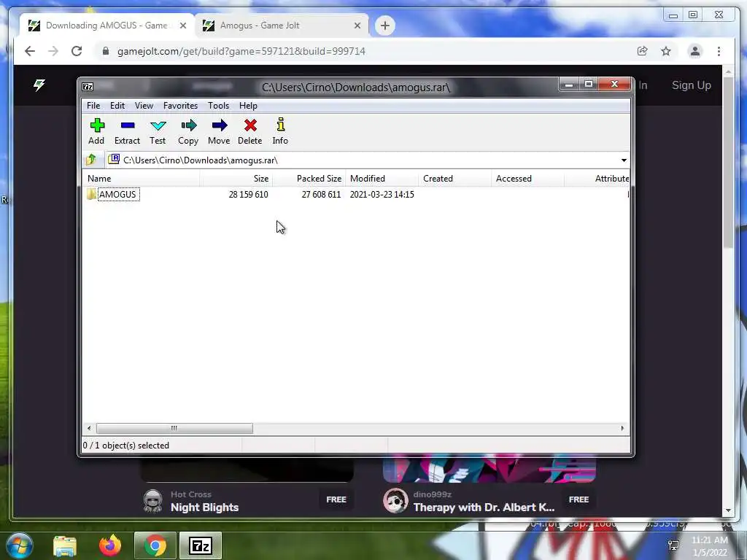This screenshot has height=560, width=747.
Task: Click size value 28 159 610
Action: 248,194
